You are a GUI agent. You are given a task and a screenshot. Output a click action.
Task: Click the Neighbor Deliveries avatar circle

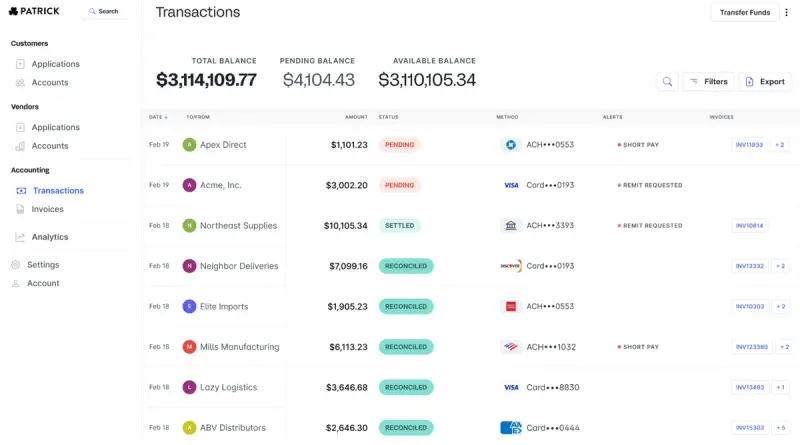pyautogui.click(x=189, y=266)
